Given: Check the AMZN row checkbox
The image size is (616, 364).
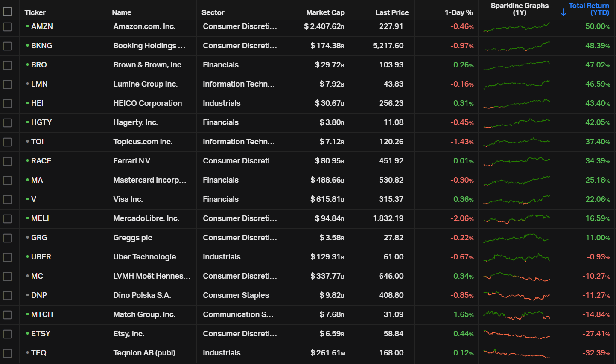Looking at the screenshot, I should click(x=7, y=26).
